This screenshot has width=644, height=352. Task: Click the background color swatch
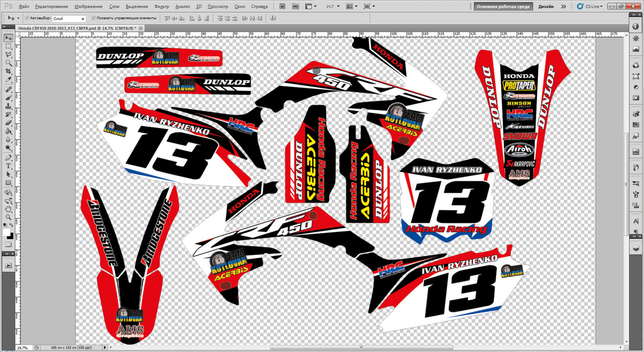pyautogui.click(x=11, y=236)
